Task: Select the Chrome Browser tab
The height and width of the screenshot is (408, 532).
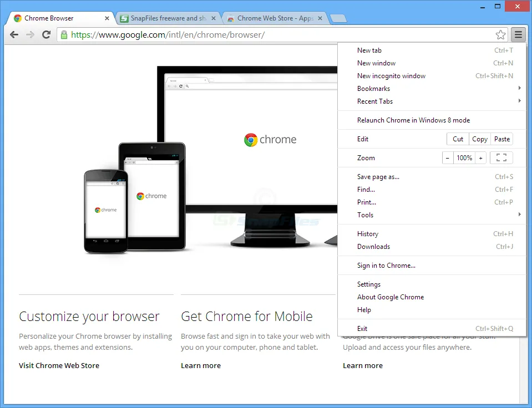Action: 61,18
